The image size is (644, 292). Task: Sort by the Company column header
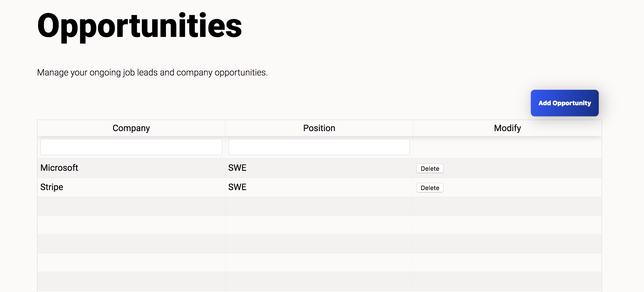pos(131,128)
